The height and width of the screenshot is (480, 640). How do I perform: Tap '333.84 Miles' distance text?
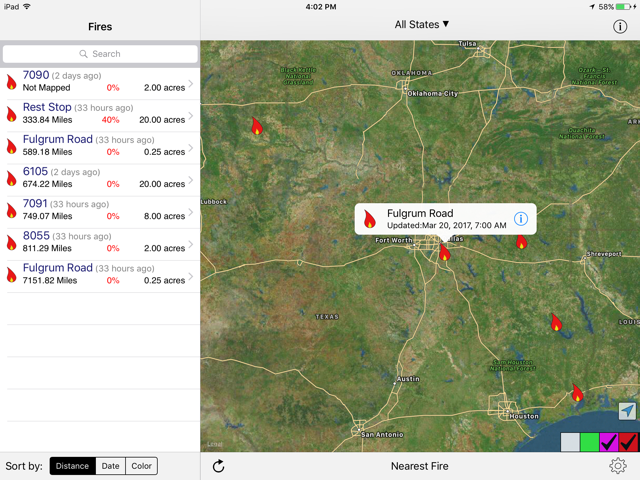[47, 120]
